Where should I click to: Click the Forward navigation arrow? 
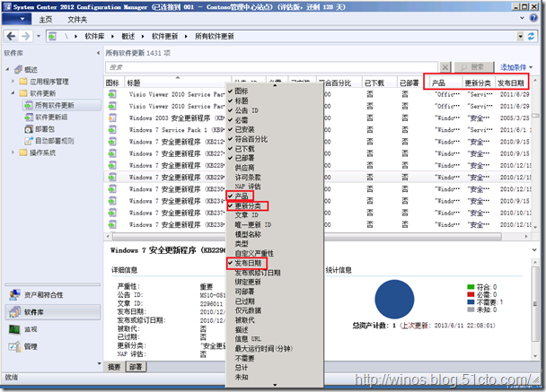pos(25,36)
